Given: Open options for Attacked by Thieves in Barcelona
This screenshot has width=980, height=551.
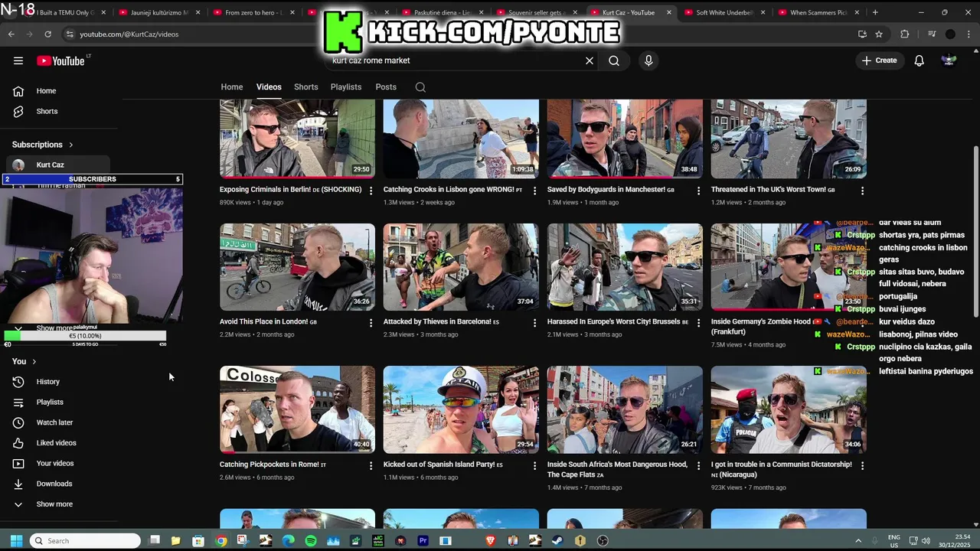Looking at the screenshot, I should click(x=534, y=323).
